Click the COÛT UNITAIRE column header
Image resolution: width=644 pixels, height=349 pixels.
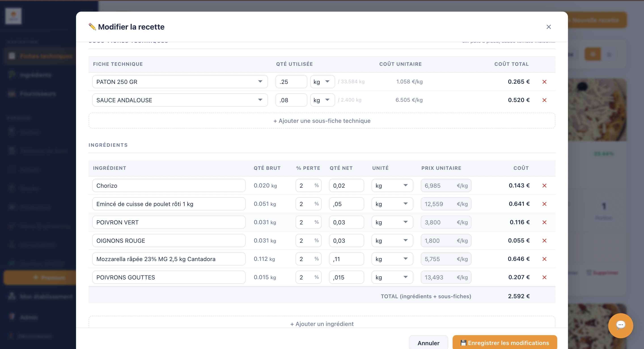pos(400,64)
